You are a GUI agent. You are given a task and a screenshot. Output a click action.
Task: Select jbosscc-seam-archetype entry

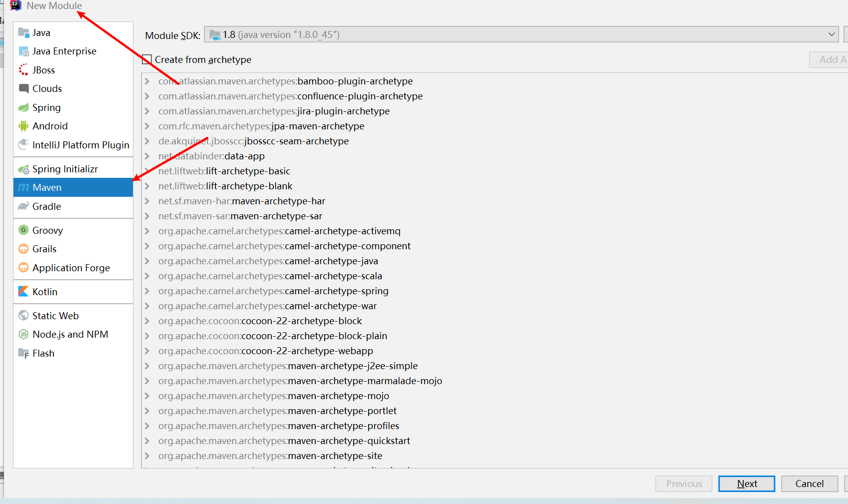[253, 141]
